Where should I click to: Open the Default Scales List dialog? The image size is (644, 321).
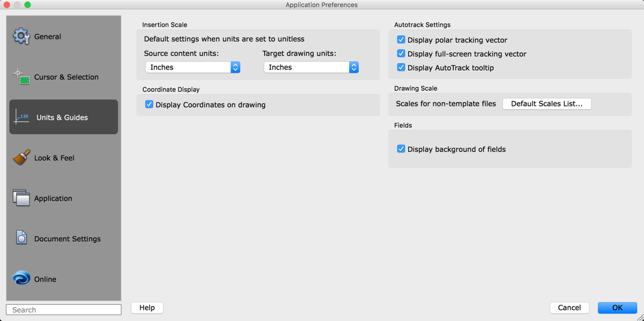tap(547, 104)
